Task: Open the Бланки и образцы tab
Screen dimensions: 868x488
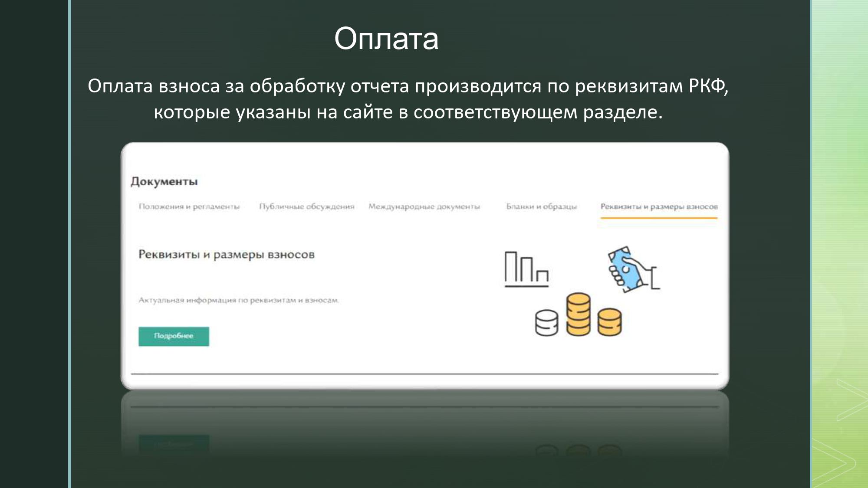Action: [x=541, y=206]
